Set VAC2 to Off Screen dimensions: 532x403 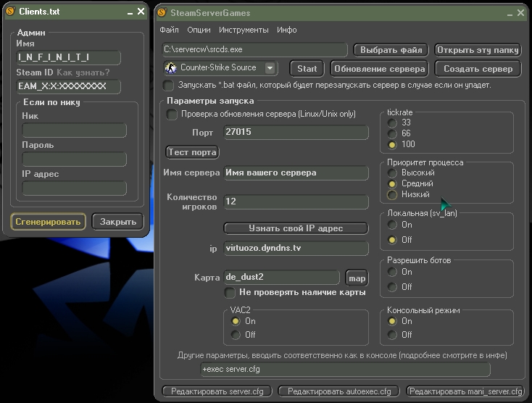click(x=236, y=335)
